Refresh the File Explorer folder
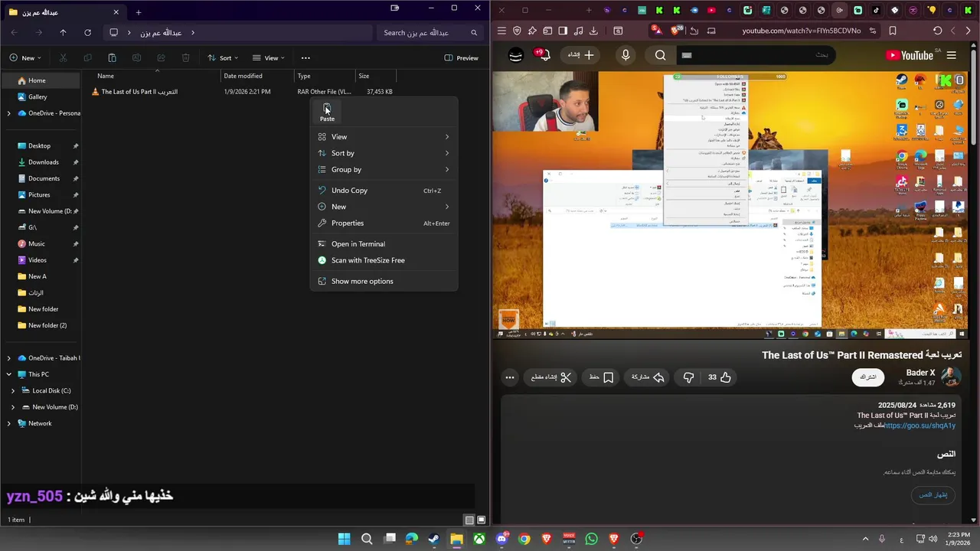This screenshot has width=980, height=551. [87, 33]
